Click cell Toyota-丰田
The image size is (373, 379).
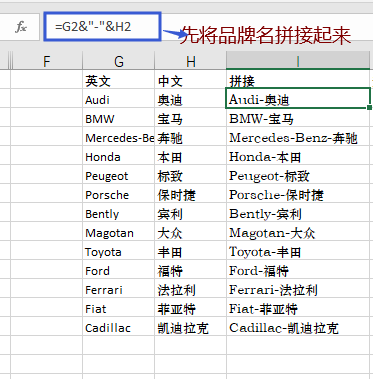pyautogui.click(x=298, y=251)
